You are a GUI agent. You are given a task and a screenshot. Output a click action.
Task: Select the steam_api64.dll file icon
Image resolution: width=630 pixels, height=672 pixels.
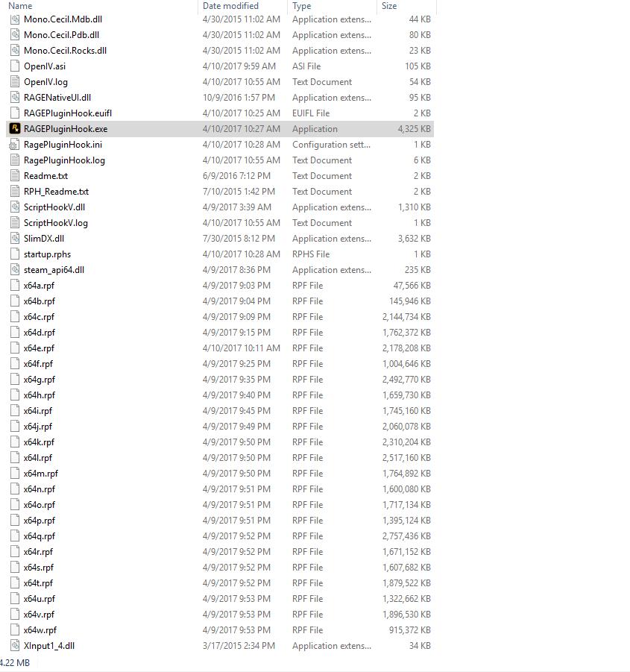pos(15,269)
